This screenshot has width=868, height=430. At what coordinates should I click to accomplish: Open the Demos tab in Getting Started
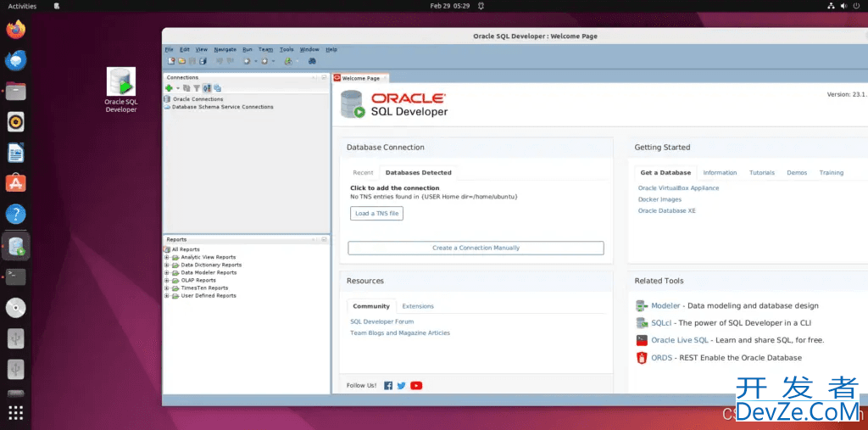pos(797,173)
